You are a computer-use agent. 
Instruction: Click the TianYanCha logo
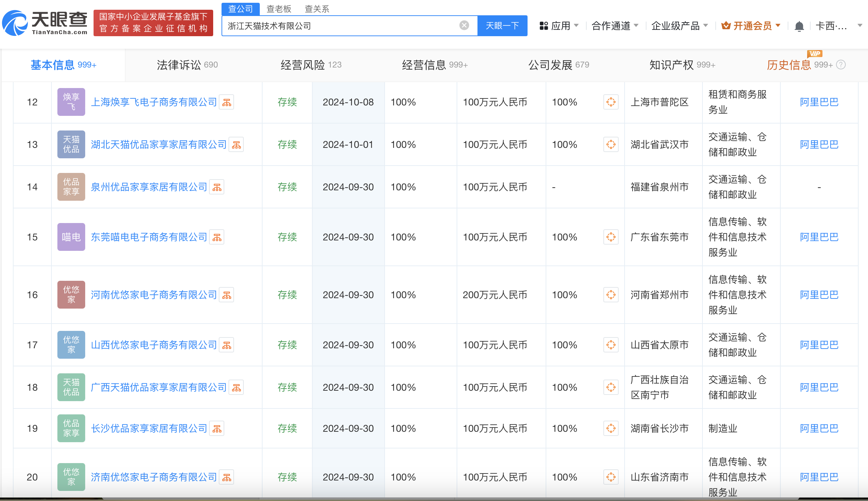coord(45,23)
